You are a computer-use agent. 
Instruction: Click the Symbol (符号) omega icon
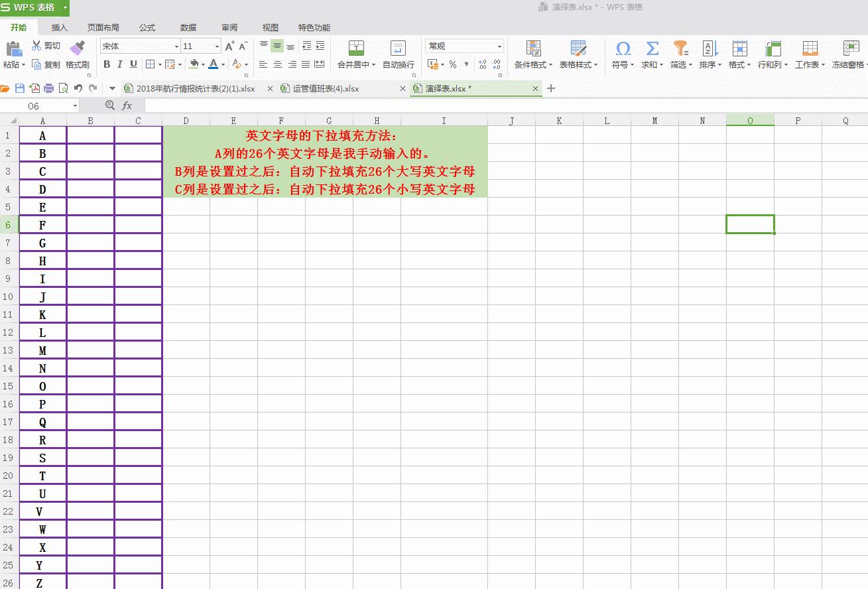[623, 48]
